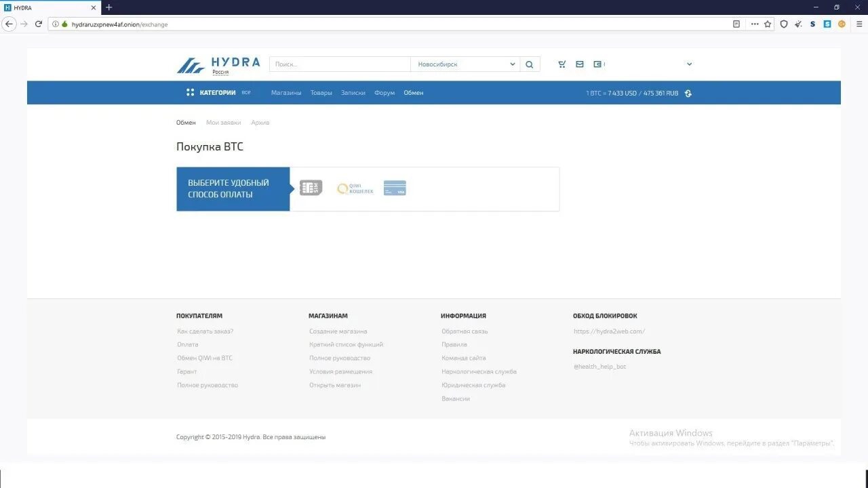Click the magnifier search button

[x=530, y=64]
